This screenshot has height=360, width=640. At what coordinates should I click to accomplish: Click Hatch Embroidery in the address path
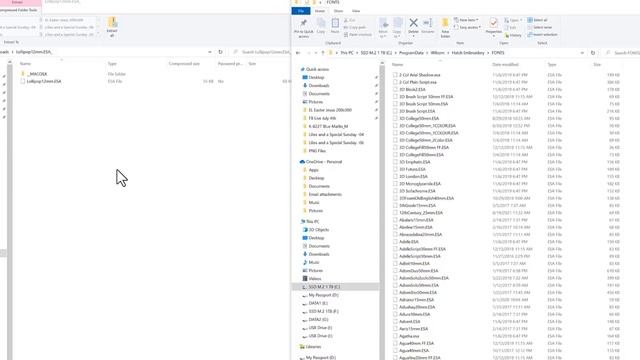(x=468, y=53)
